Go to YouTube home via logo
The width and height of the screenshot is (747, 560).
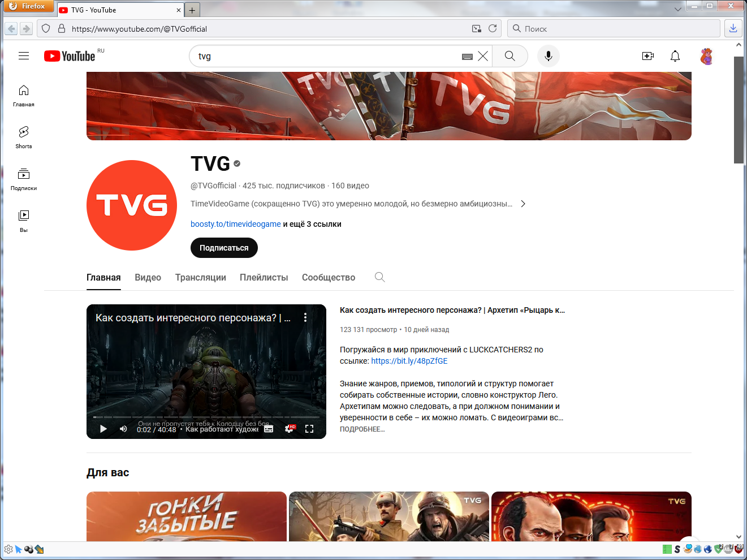tap(70, 56)
